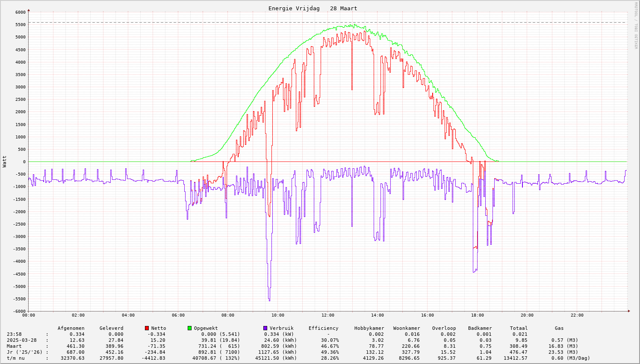Click the Badkamer column header

pos(480,328)
